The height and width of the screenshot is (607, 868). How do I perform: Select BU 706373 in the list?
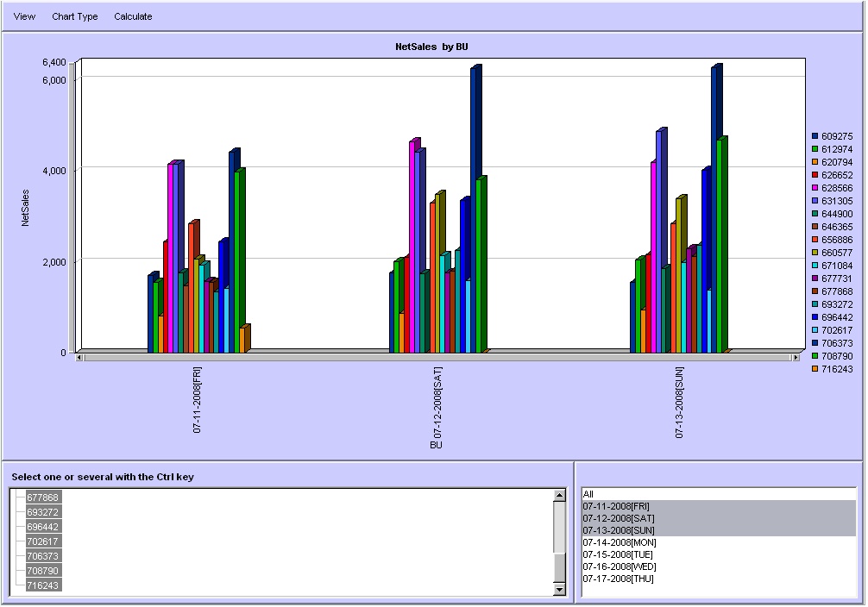tap(42, 556)
